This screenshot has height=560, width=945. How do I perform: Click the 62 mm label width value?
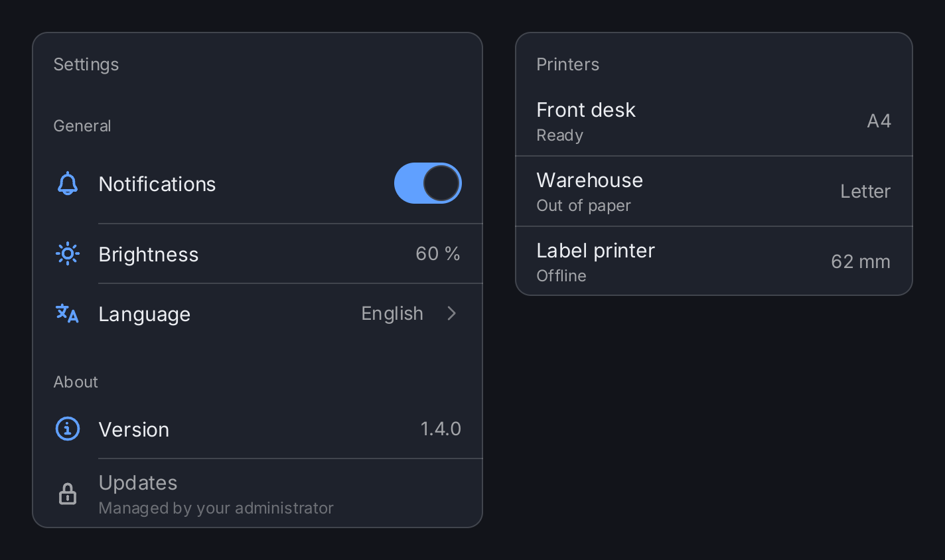[x=861, y=261]
